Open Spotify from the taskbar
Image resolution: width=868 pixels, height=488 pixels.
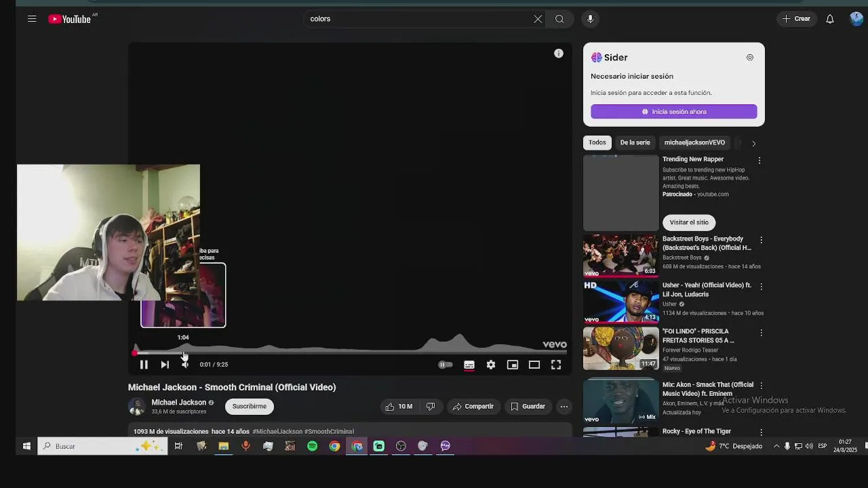click(x=312, y=446)
